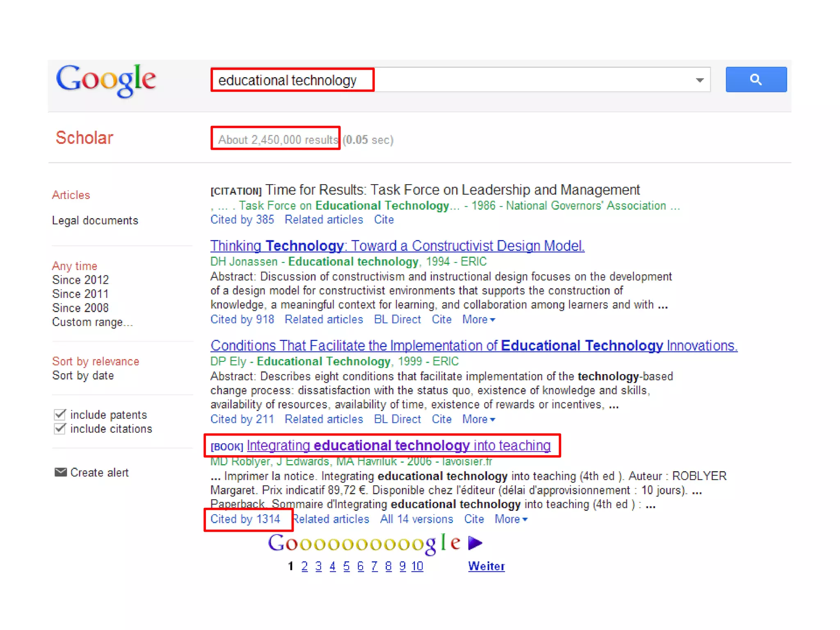Choose Sort by date option
This screenshot has width=840, height=630.
83,375
